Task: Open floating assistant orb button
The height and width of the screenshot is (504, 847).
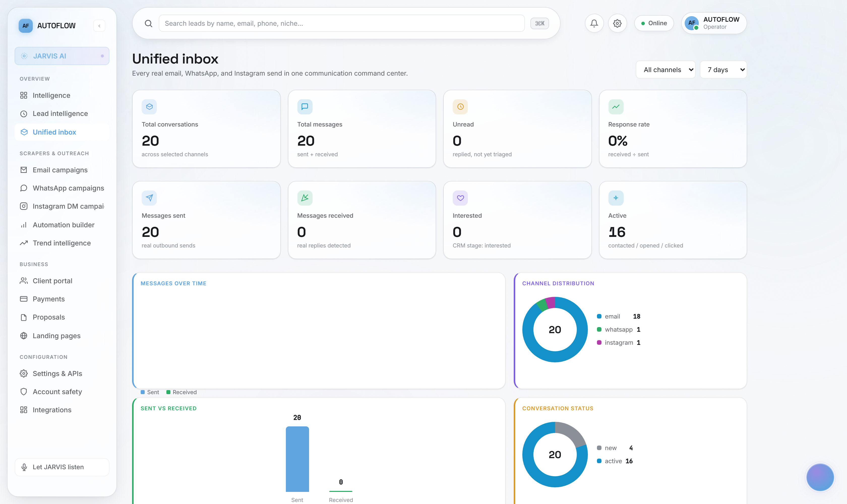Action: (x=820, y=477)
